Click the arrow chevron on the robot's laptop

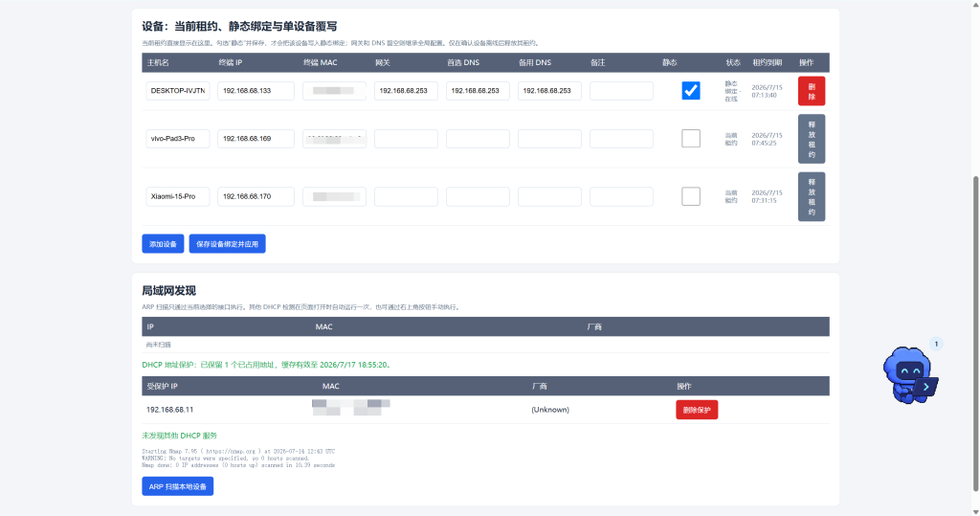coord(925,387)
